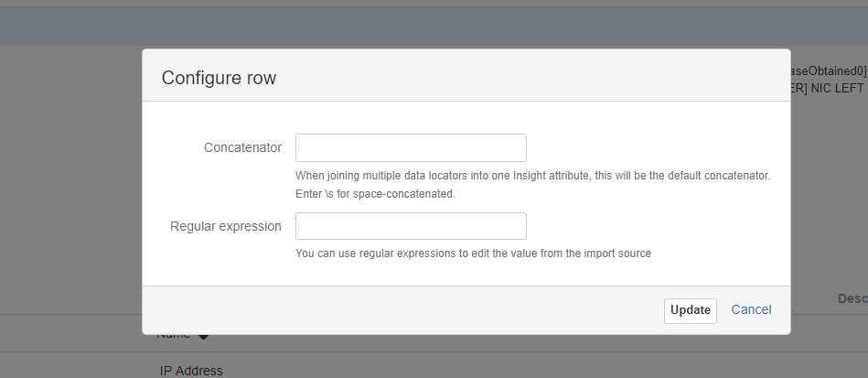Select the Configure row dialog title
The image size is (868, 378).
click(x=219, y=78)
